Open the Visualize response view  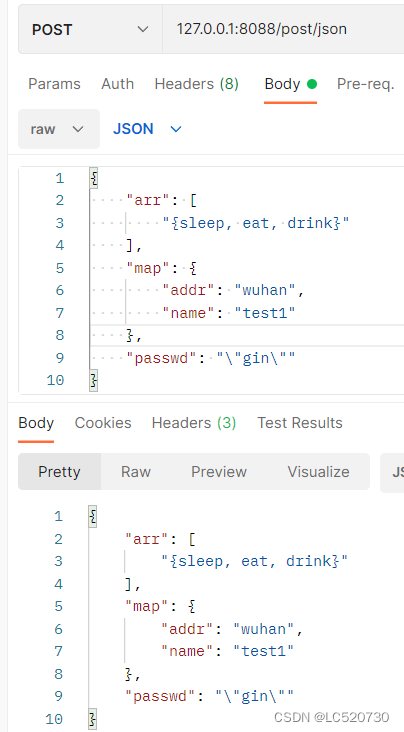point(319,472)
